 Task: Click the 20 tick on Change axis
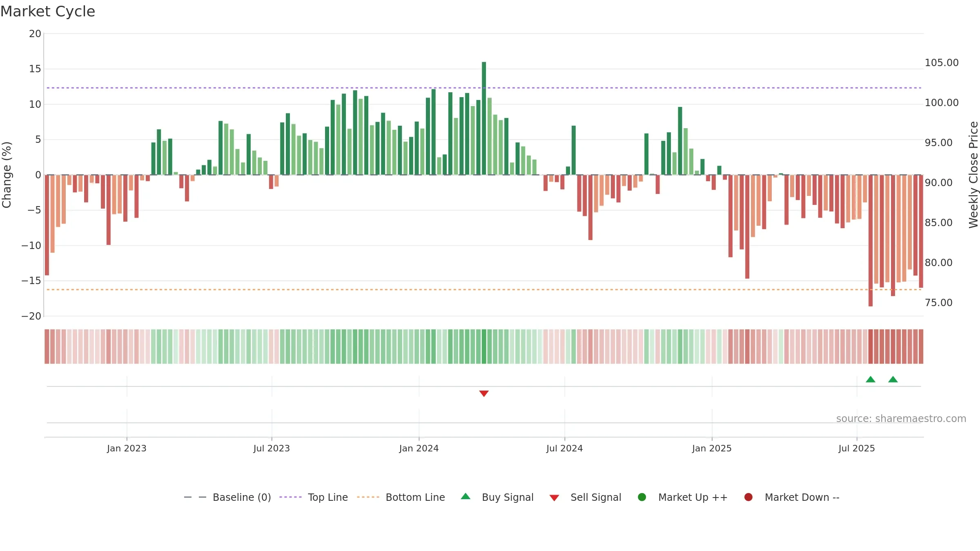coord(35,34)
